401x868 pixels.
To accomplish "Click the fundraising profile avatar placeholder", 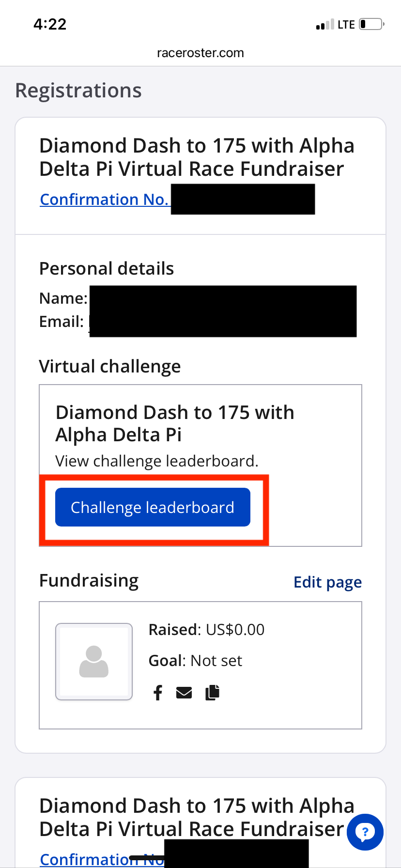I will coord(94,662).
